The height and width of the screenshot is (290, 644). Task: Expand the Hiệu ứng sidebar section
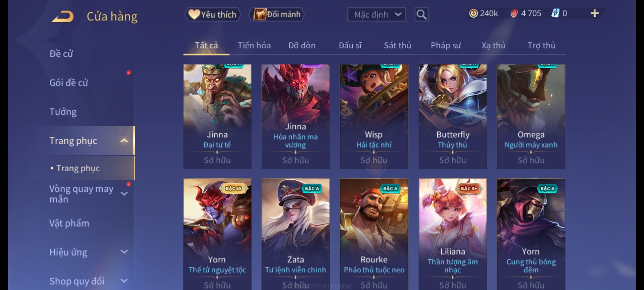tap(124, 252)
